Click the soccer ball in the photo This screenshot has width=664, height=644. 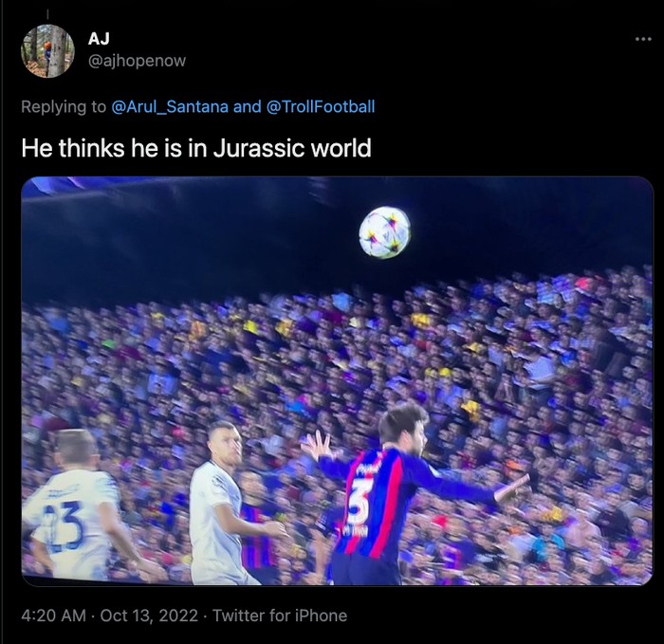(384, 232)
